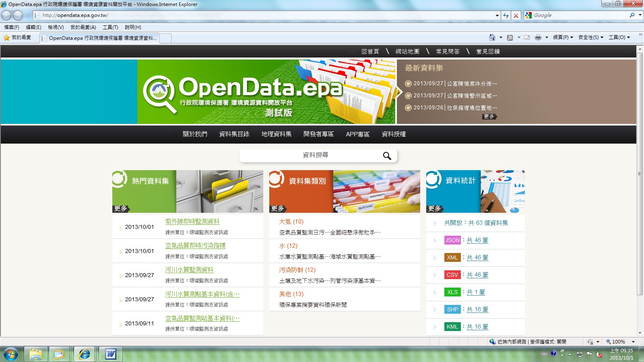644x362 pixels.
Task: Click the Google search magnifier icon
Action: pos(632,15)
